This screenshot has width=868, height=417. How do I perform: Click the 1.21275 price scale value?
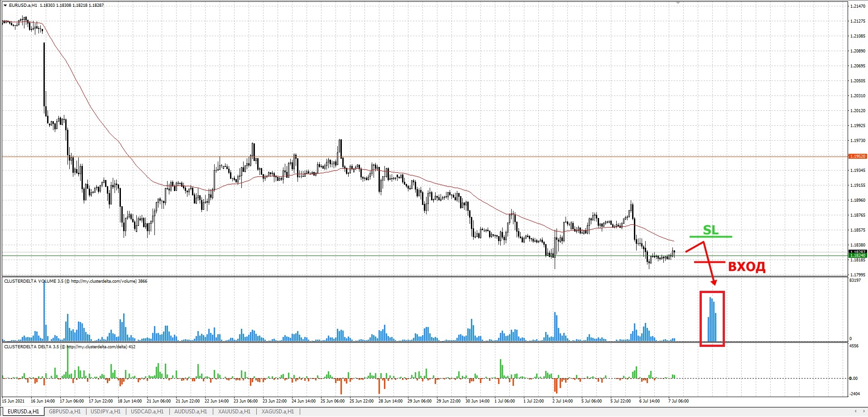coord(858,21)
